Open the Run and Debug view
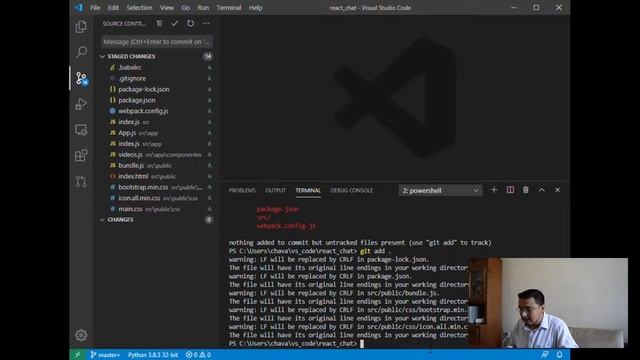Image resolution: width=640 pixels, height=360 pixels. 81,104
